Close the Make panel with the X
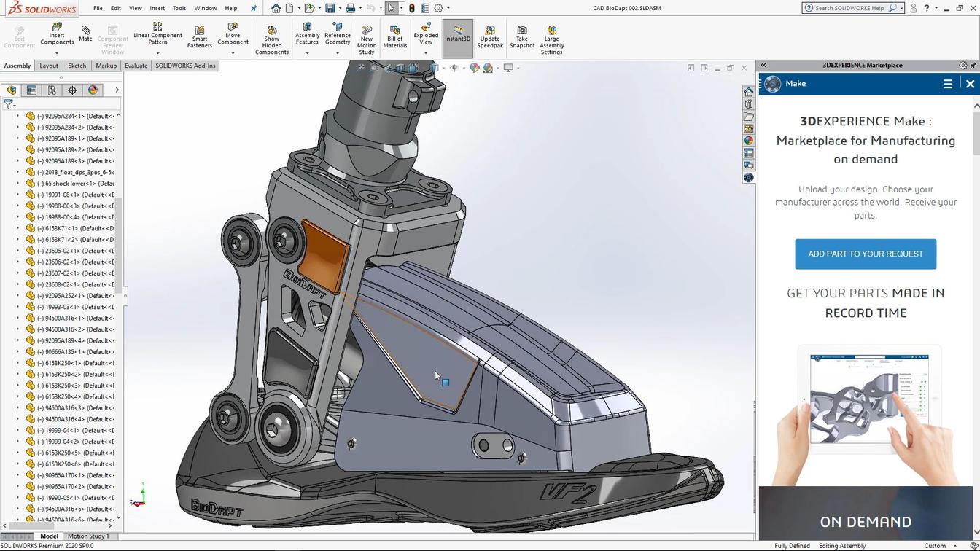 970,84
